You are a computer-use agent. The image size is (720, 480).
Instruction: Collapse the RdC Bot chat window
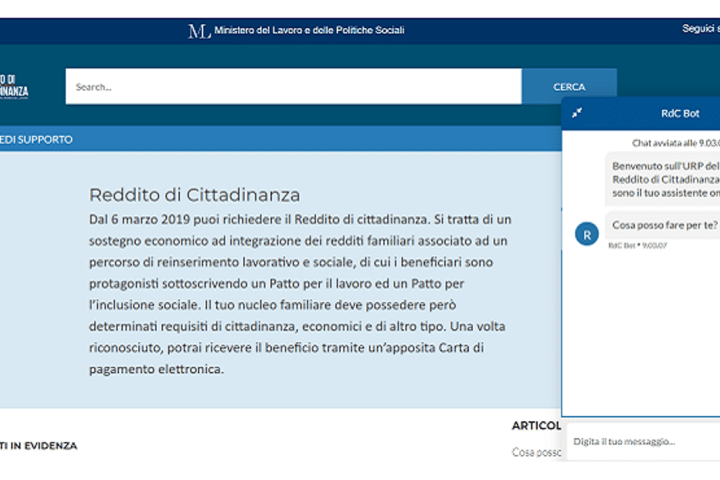pos(577,114)
